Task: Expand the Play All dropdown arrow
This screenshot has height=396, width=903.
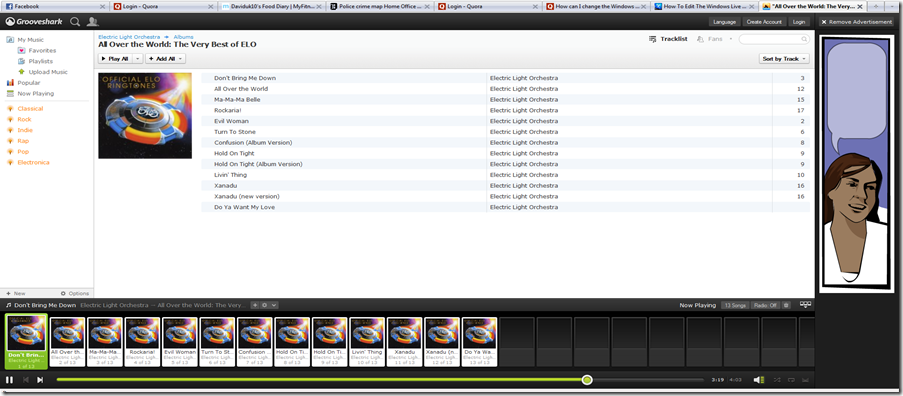Action: 137,59
